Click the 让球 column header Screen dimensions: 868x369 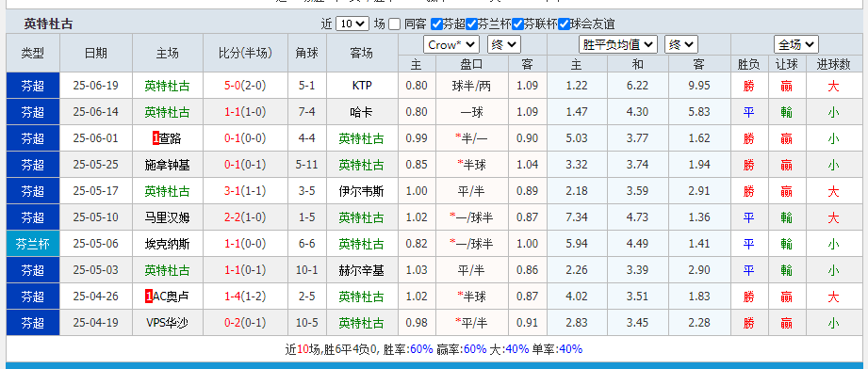pyautogui.click(x=787, y=64)
